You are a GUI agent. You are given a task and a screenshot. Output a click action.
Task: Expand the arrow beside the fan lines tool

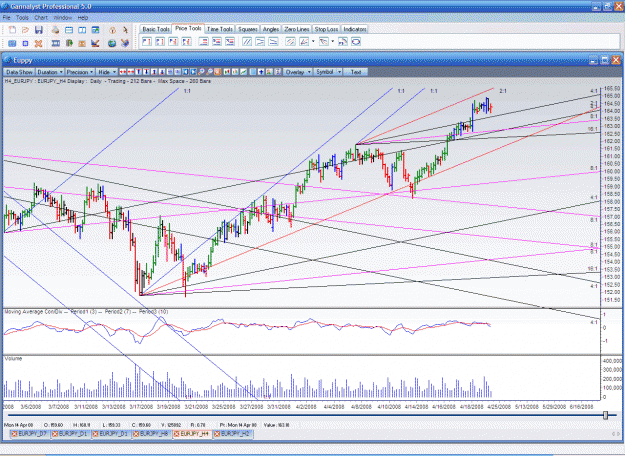(332, 41)
